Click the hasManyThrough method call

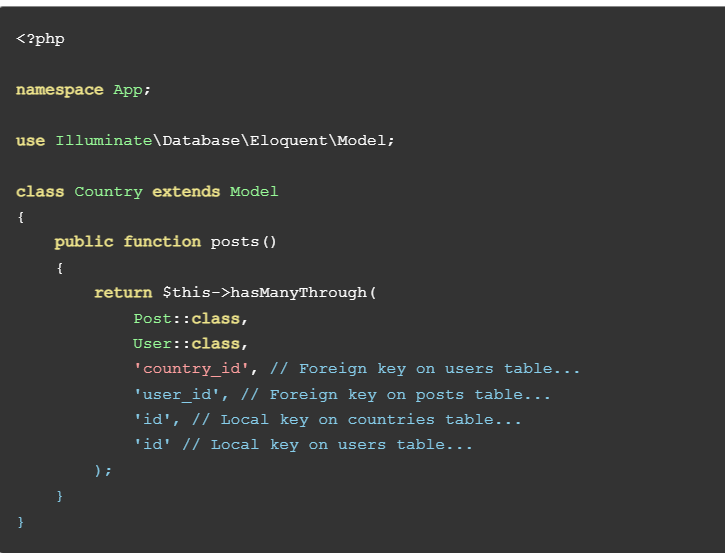click(298, 293)
